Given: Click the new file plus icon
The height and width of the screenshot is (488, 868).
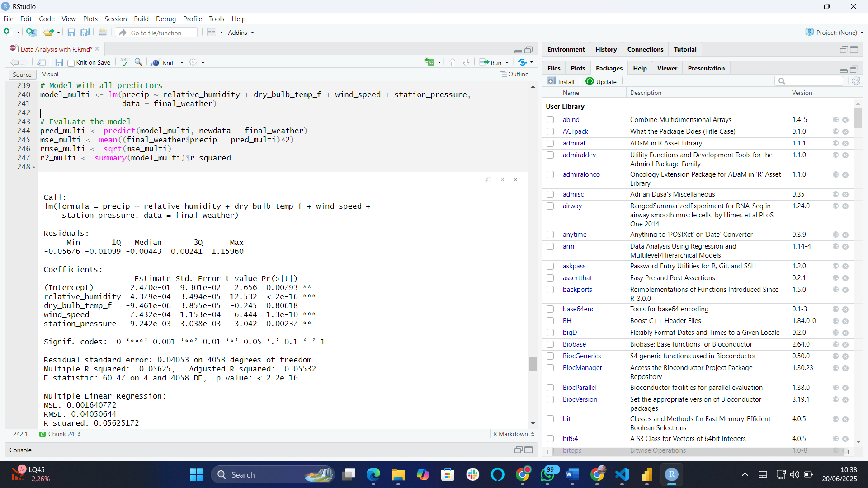Looking at the screenshot, I should point(7,32).
